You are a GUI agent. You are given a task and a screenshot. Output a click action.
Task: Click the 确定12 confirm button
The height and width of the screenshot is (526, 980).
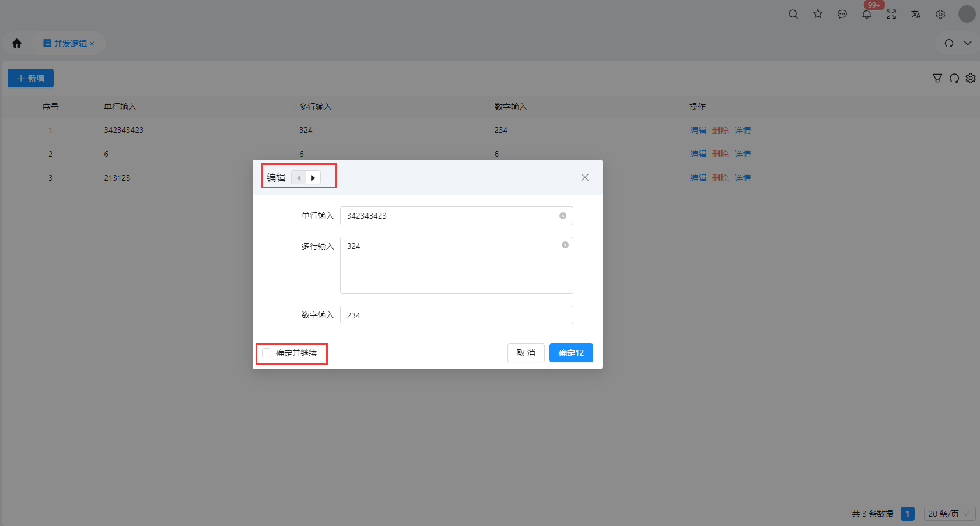pyautogui.click(x=571, y=353)
